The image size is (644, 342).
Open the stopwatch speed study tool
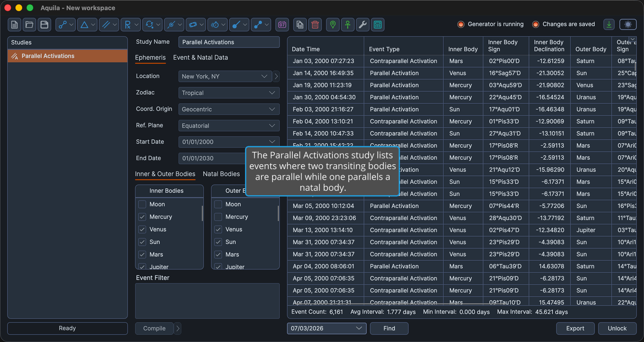[x=217, y=24]
